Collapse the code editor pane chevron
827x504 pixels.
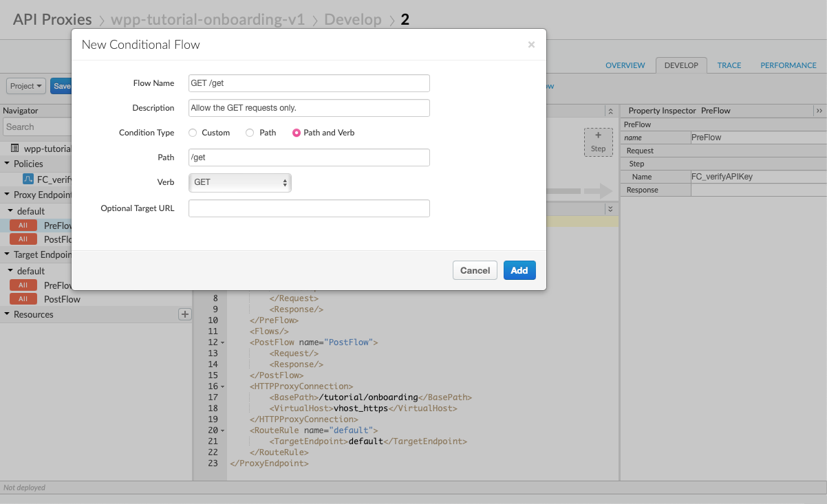[610, 208]
